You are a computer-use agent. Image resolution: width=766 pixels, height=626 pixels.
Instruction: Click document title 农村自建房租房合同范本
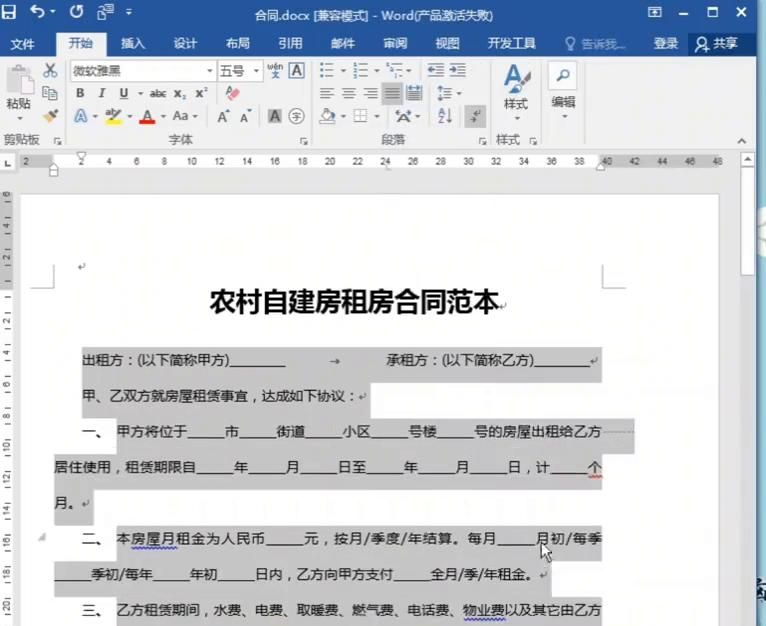pyautogui.click(x=354, y=302)
